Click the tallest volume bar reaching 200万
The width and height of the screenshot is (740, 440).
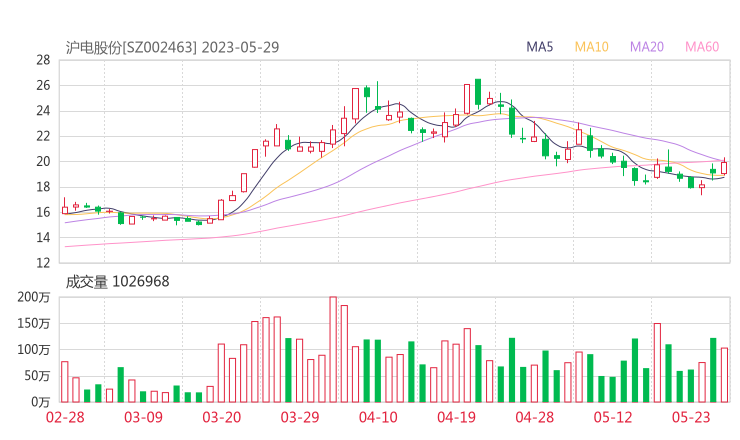pos(333,350)
